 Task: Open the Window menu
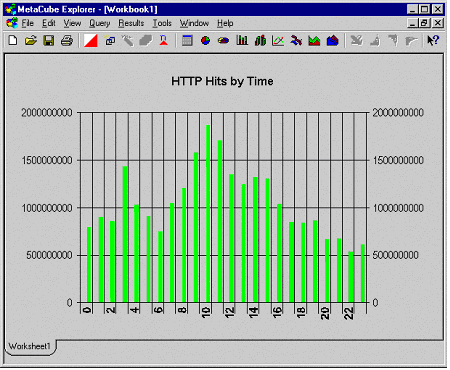point(194,23)
